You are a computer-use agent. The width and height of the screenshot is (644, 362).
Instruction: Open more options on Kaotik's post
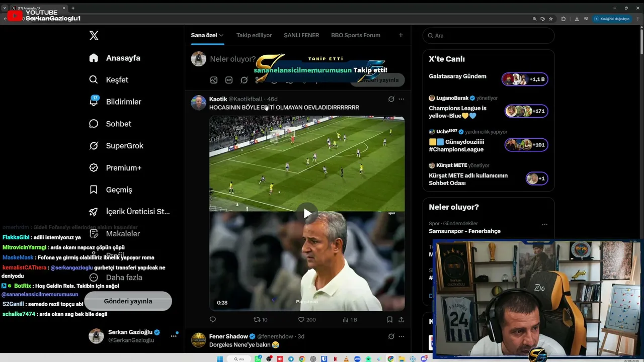[x=401, y=99]
